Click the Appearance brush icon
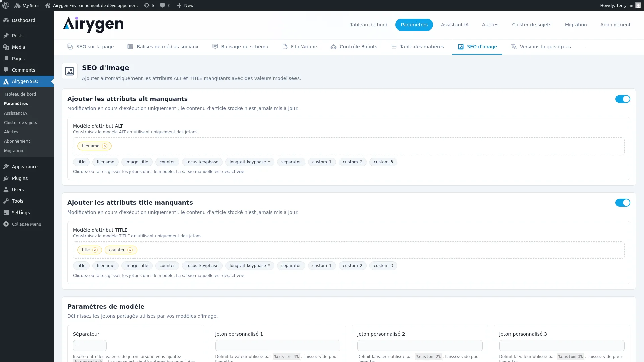Image resolution: width=644 pixels, height=362 pixels. click(6, 167)
